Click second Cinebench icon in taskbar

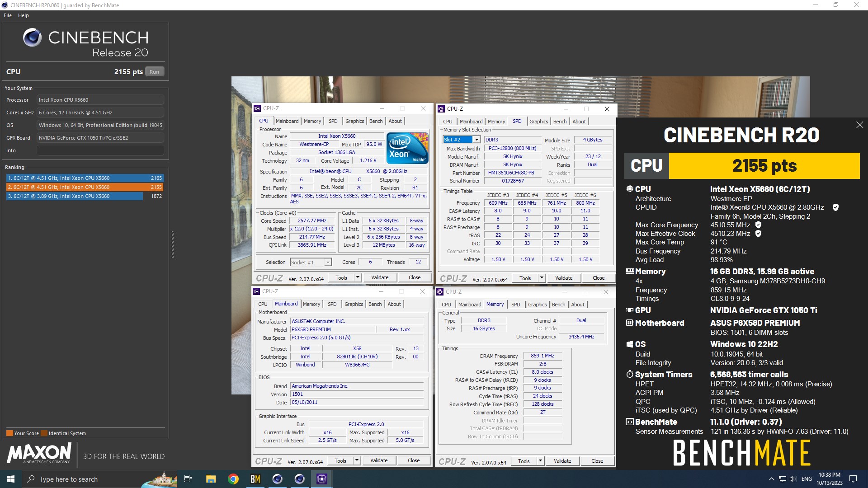300,479
